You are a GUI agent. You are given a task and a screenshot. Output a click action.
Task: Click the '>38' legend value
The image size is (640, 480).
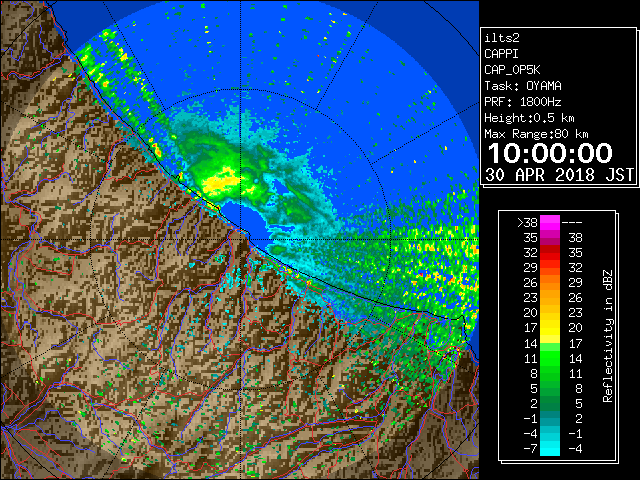point(527,222)
